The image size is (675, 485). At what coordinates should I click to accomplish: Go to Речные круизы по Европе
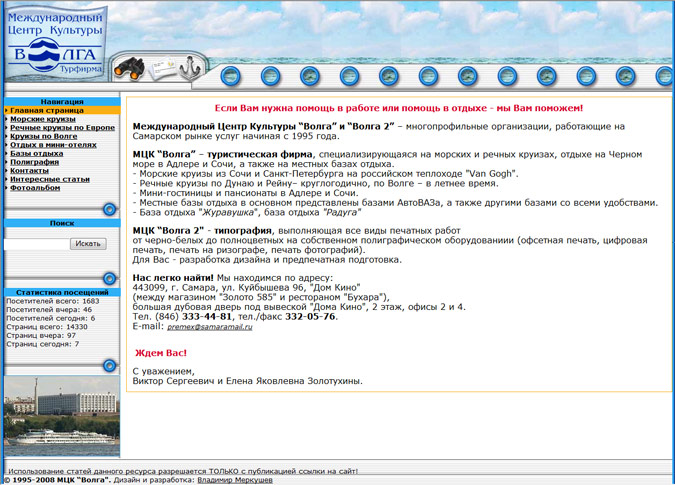(62, 128)
